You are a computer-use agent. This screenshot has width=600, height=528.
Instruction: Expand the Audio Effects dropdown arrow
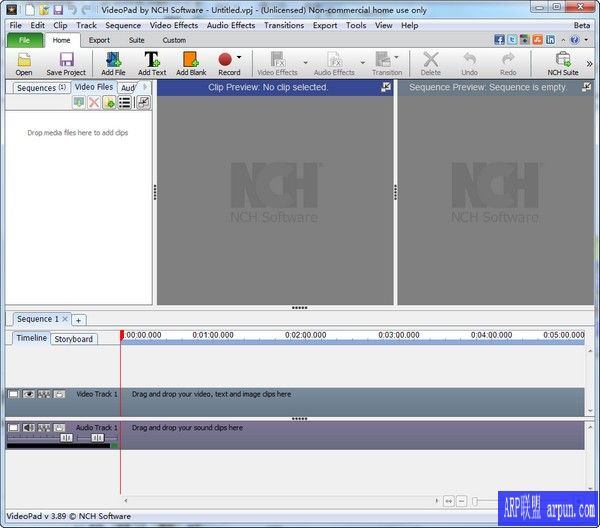(362, 62)
